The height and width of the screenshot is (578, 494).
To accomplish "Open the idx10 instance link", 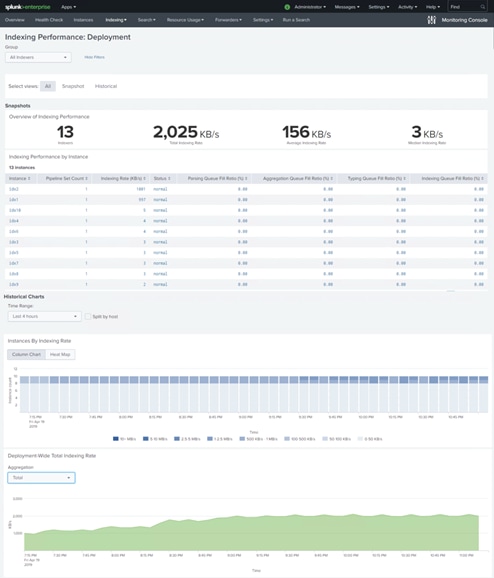I will (x=15, y=210).
